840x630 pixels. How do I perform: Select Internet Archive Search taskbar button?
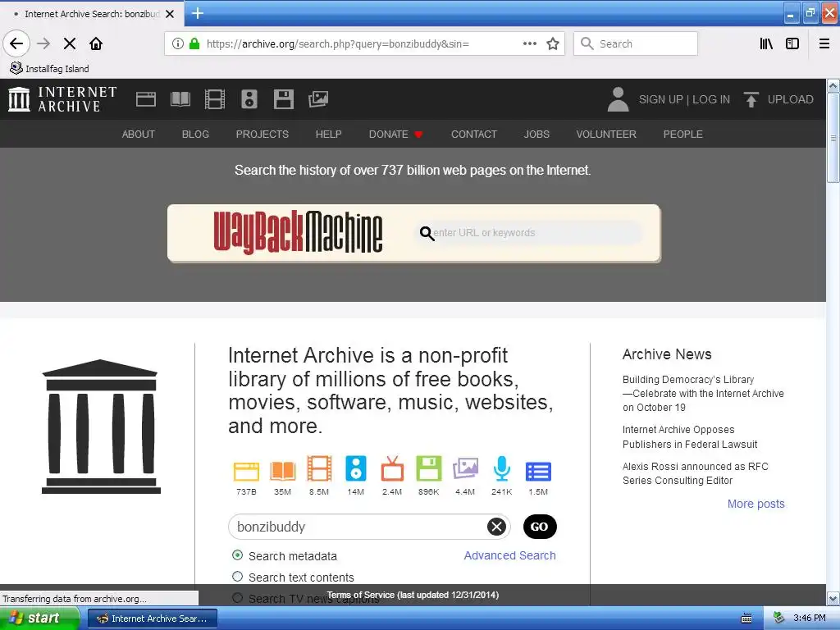(152, 619)
